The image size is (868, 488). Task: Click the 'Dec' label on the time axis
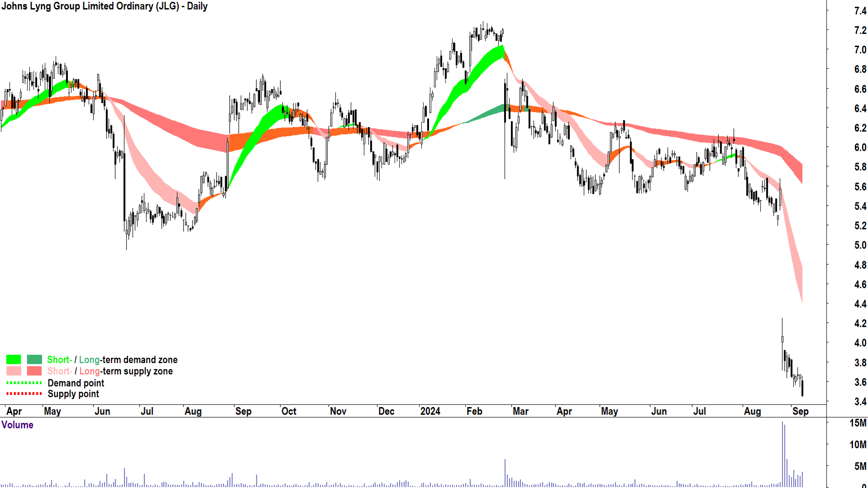tap(386, 411)
